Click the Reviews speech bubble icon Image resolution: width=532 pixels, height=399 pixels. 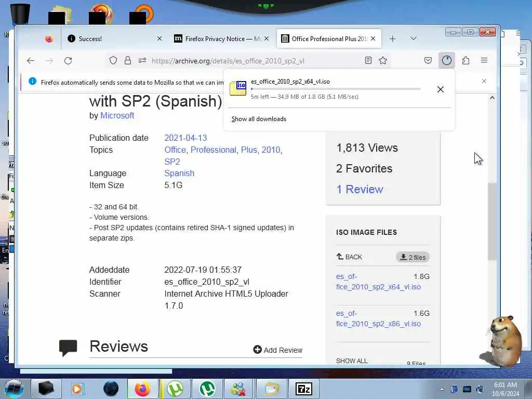68,348
